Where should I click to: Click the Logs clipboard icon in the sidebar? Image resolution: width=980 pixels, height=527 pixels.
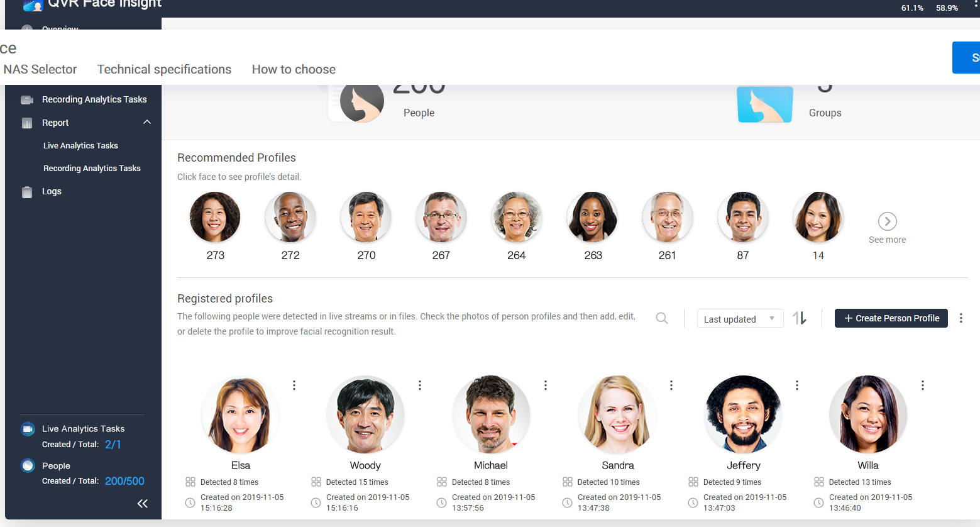tap(27, 192)
